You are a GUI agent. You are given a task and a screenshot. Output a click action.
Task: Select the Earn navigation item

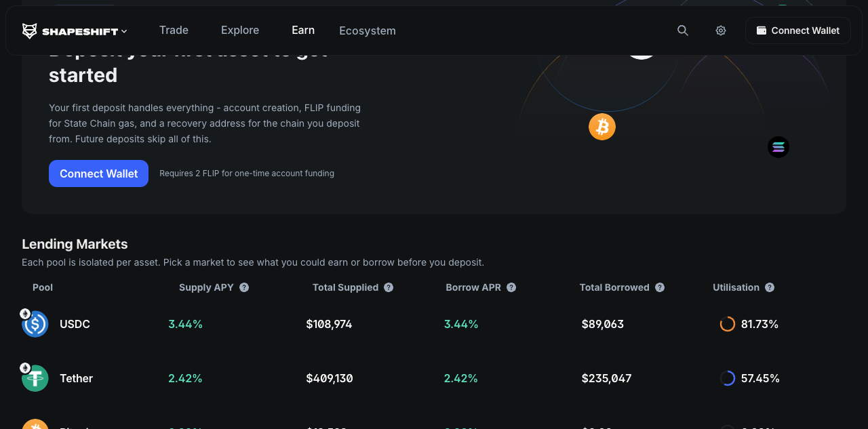[x=303, y=30]
